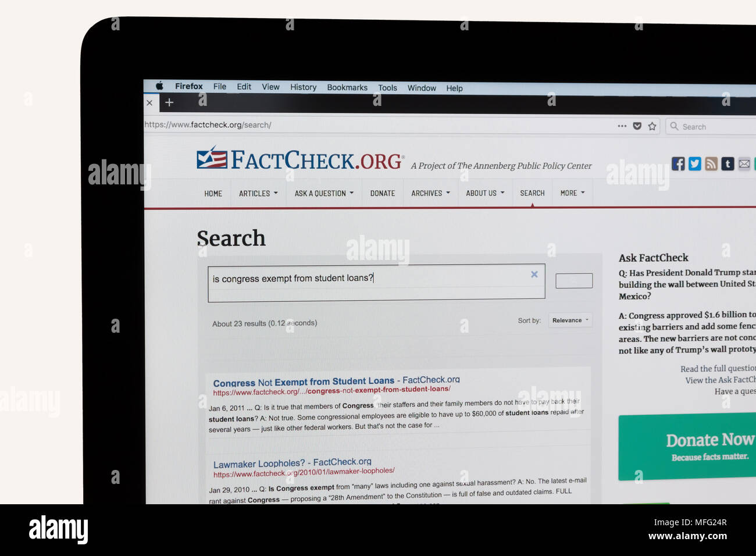Click the 'Sort by:' label
Screen dimensions: 756x556
(x=529, y=320)
